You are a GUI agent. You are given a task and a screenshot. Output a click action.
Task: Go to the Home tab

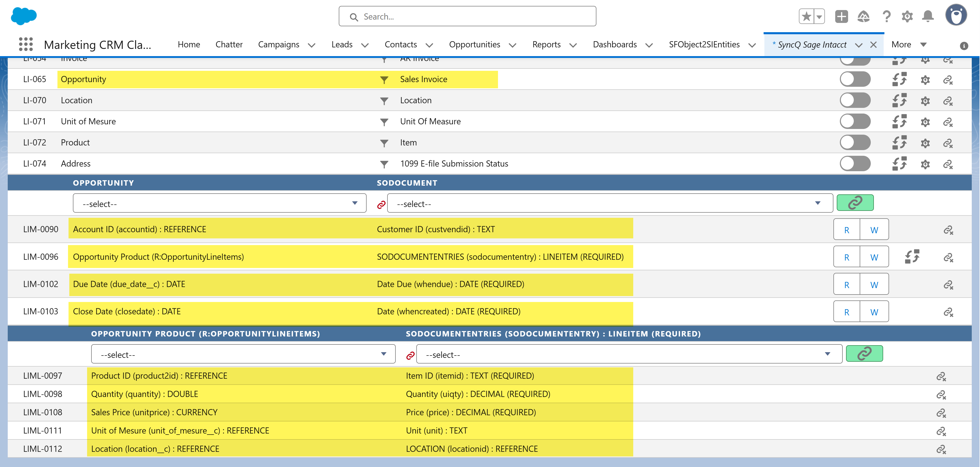click(x=189, y=45)
